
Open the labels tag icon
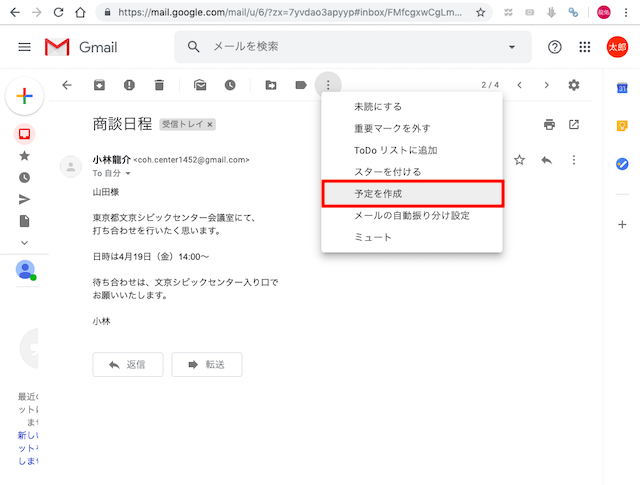[301, 85]
